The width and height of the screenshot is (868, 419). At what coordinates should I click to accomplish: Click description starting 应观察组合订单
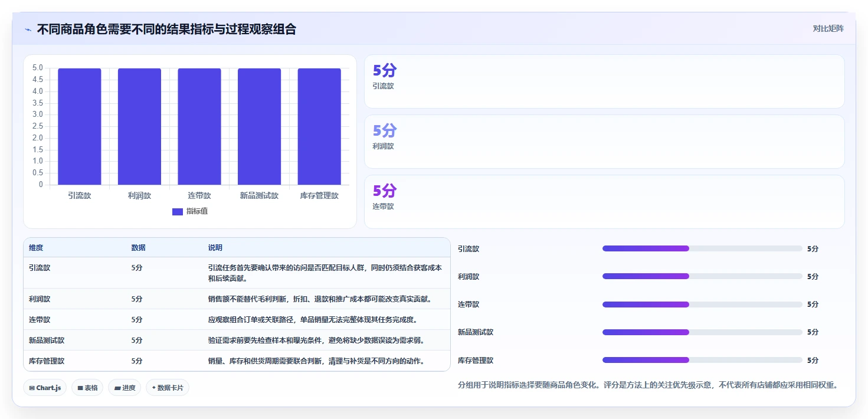pos(313,320)
